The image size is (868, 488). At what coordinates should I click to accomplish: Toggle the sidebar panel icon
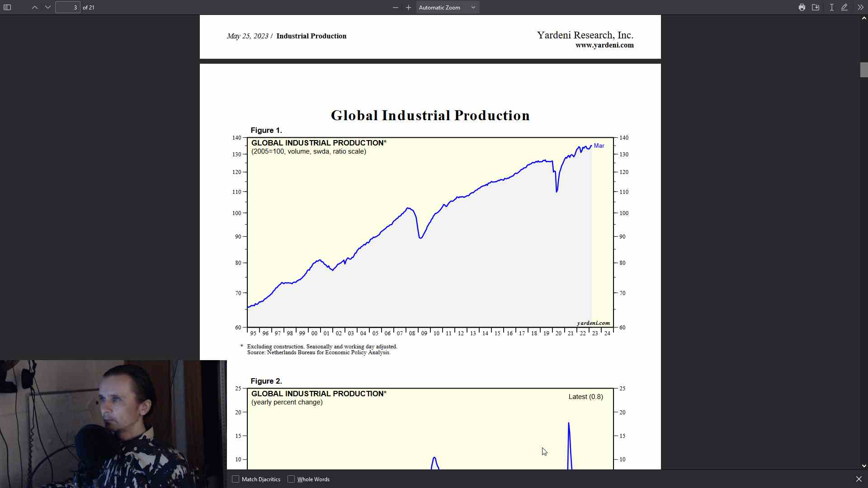click(7, 7)
